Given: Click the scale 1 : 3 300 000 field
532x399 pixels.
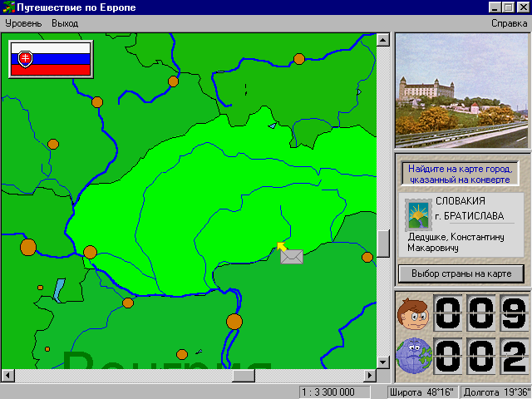Looking at the screenshot, I should click(334, 392).
